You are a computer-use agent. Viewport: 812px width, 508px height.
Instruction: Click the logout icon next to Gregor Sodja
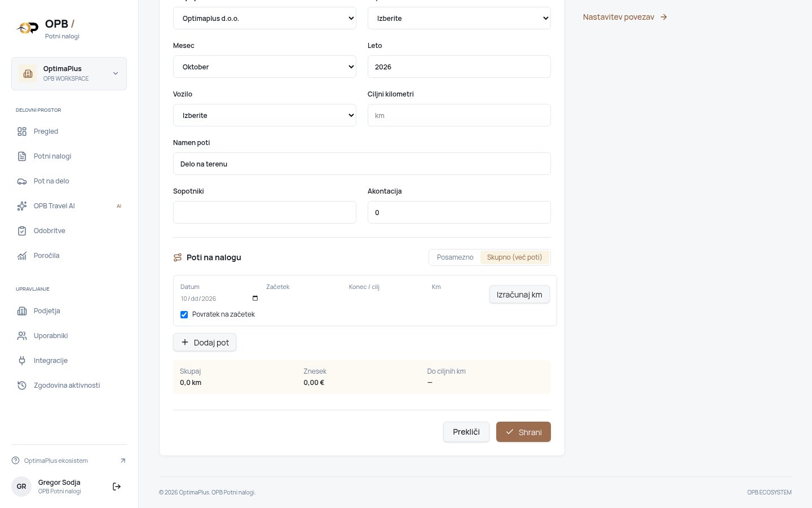point(117,487)
